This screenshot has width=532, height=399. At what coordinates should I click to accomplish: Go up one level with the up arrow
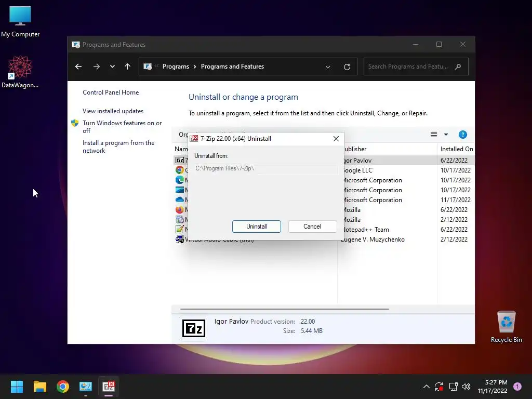(x=128, y=66)
